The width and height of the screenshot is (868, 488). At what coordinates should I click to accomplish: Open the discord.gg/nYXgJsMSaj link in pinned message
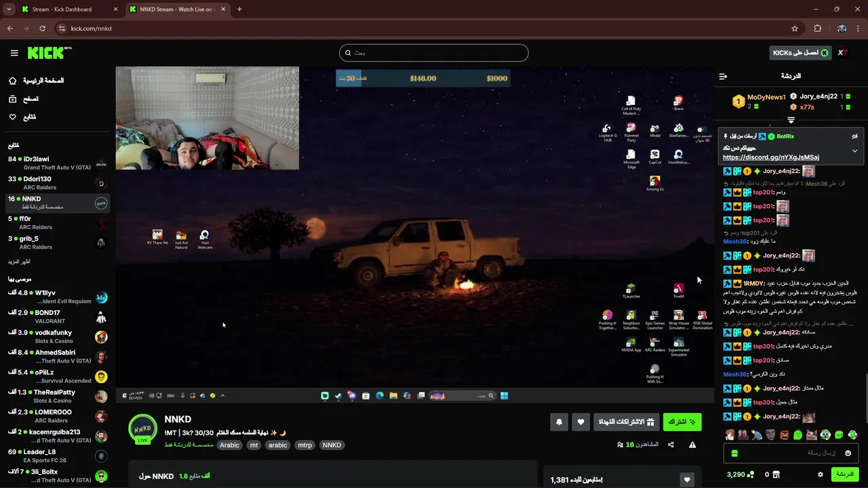771,157
